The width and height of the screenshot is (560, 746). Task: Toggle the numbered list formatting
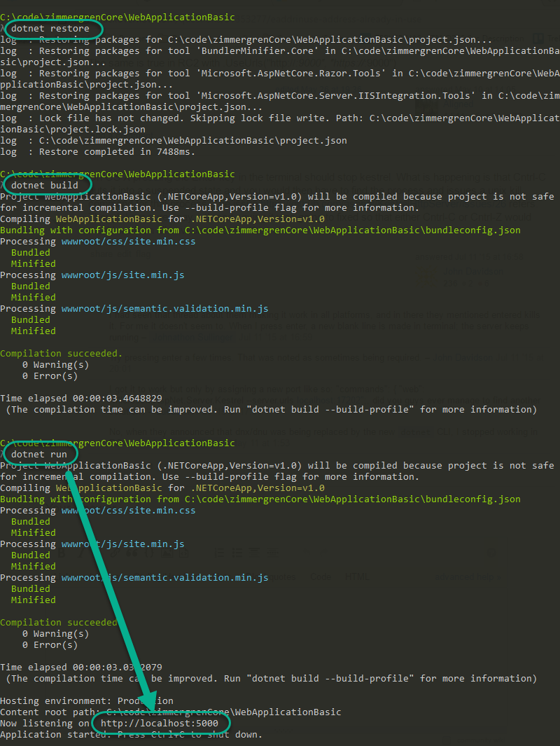(219, 553)
